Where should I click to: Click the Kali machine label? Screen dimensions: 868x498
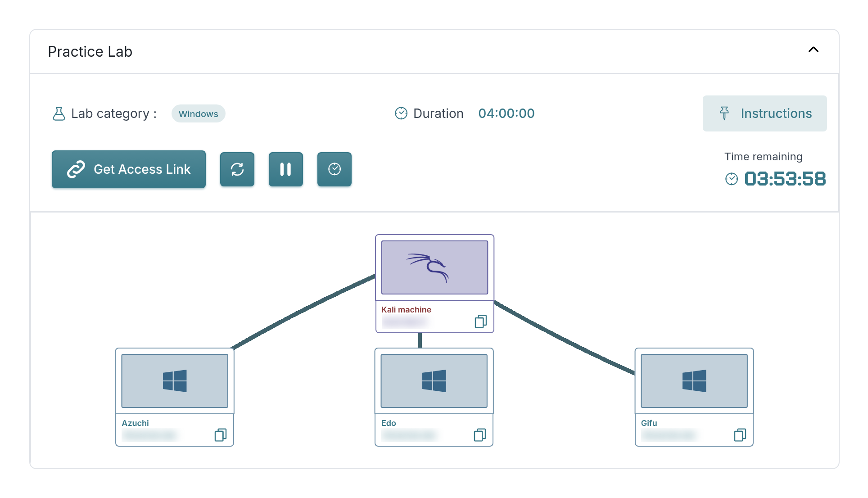click(406, 310)
